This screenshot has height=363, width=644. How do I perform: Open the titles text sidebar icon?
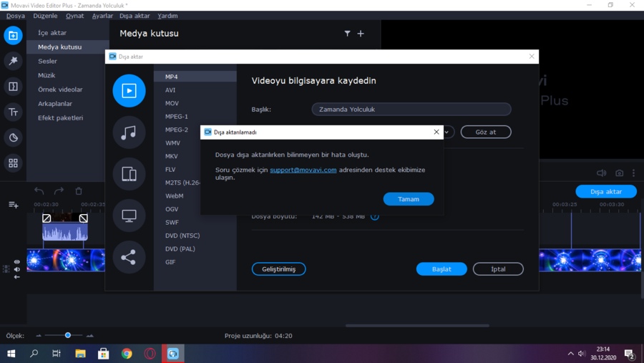tap(13, 112)
